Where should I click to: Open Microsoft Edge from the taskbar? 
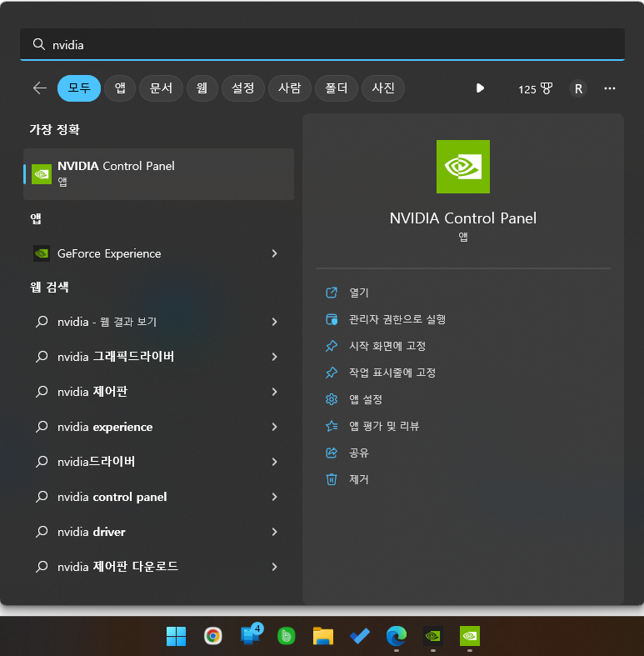(x=397, y=636)
